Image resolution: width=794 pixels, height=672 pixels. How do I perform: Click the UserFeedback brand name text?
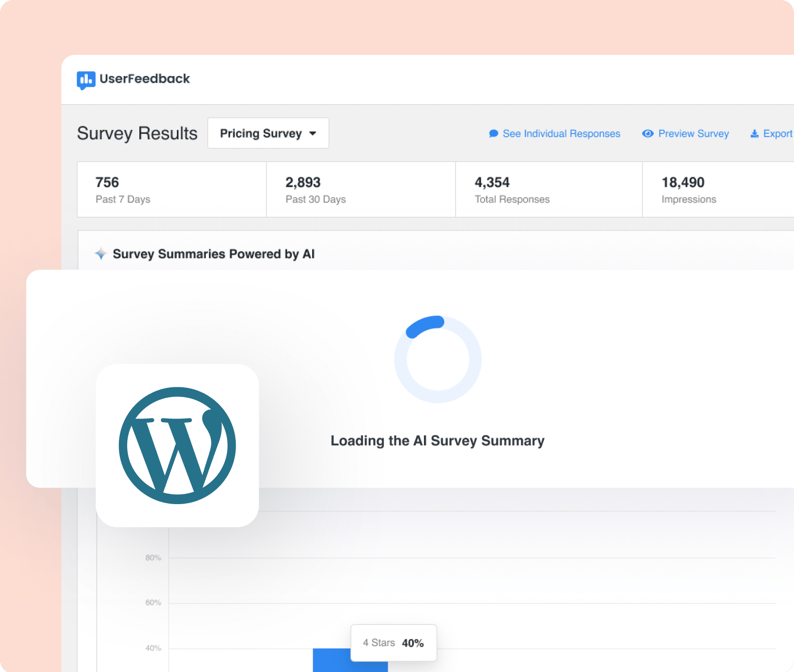pyautogui.click(x=145, y=79)
